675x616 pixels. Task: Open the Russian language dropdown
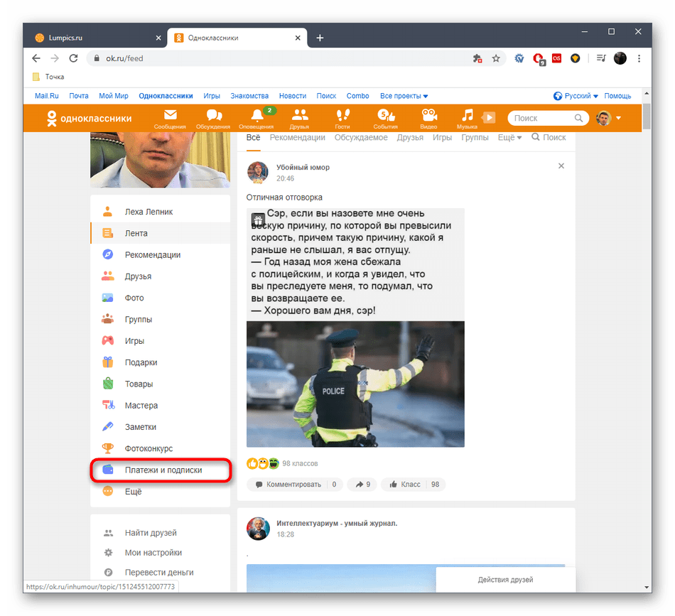tap(576, 96)
